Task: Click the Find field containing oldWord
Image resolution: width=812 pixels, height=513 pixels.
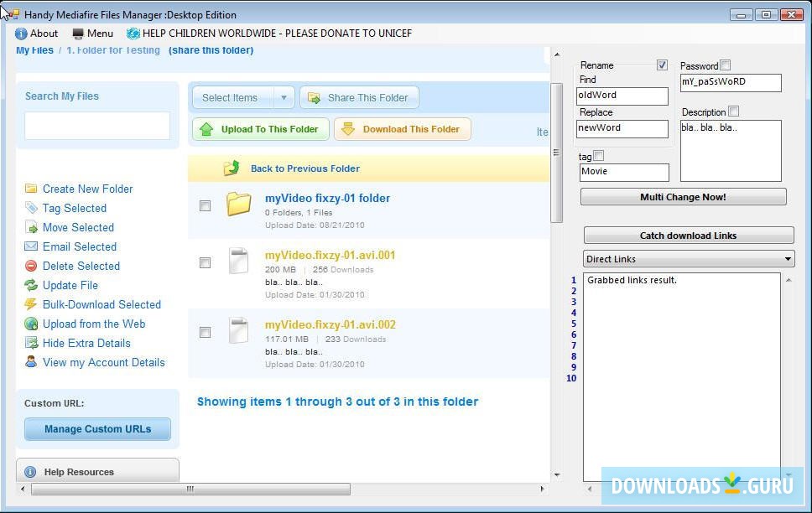Action: 622,96
